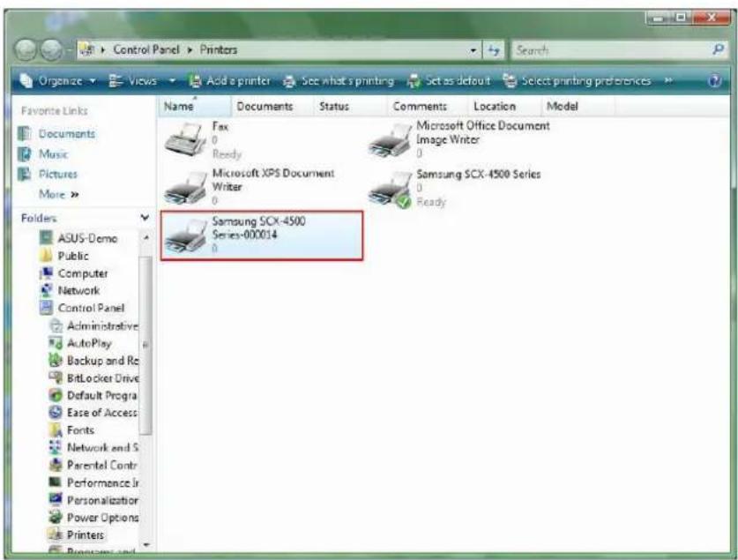Click the Fonts folder icon
Screen dimensions: 738x560
56,430
